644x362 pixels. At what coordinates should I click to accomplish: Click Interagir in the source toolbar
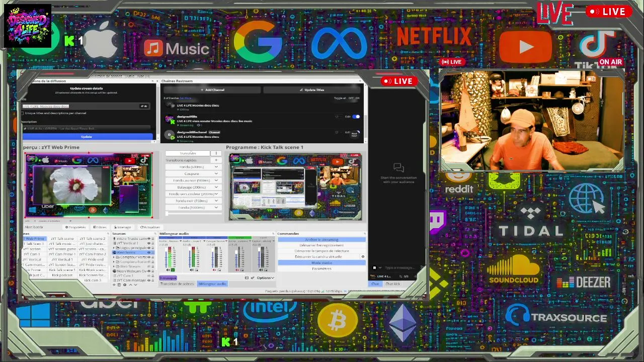click(x=122, y=227)
